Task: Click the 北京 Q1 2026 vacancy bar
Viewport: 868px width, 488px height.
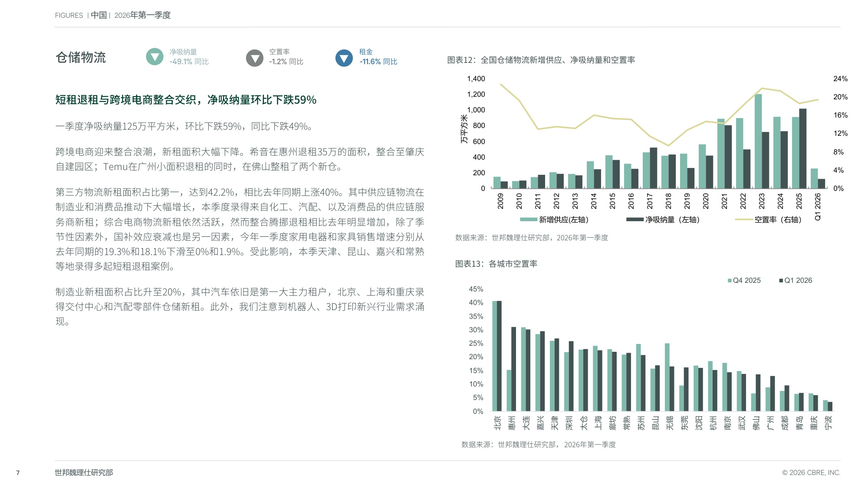Action: pyautogui.click(x=499, y=356)
